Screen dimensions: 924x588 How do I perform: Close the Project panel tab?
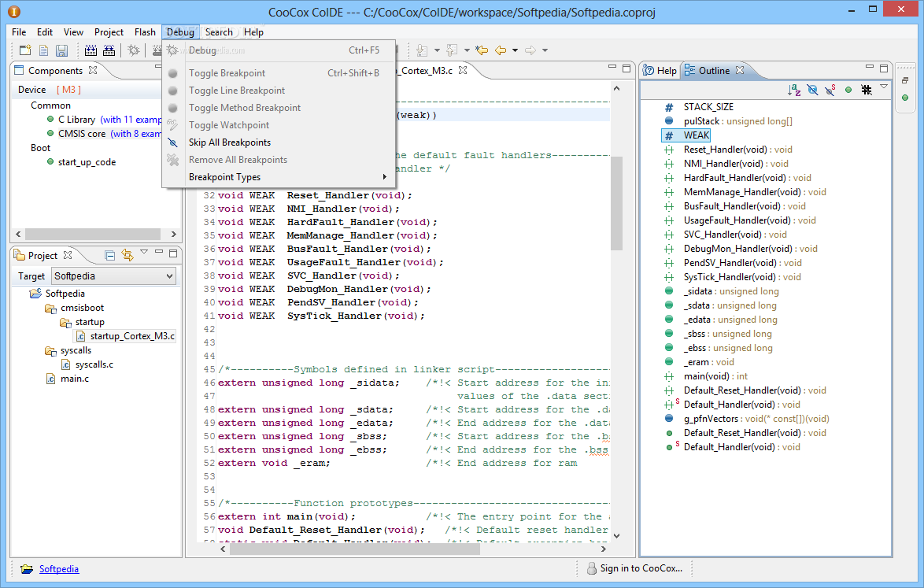(x=67, y=255)
